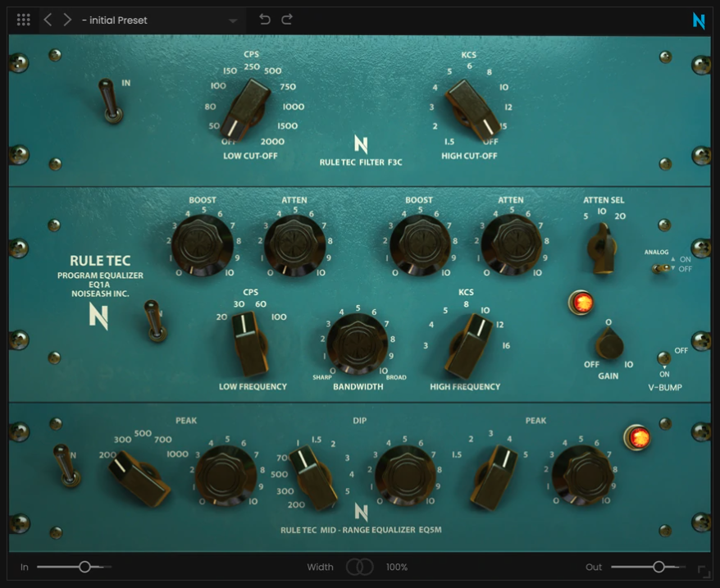Click the BROAD label near Bandwidth
This screenshot has width=720, height=588.
(396, 377)
